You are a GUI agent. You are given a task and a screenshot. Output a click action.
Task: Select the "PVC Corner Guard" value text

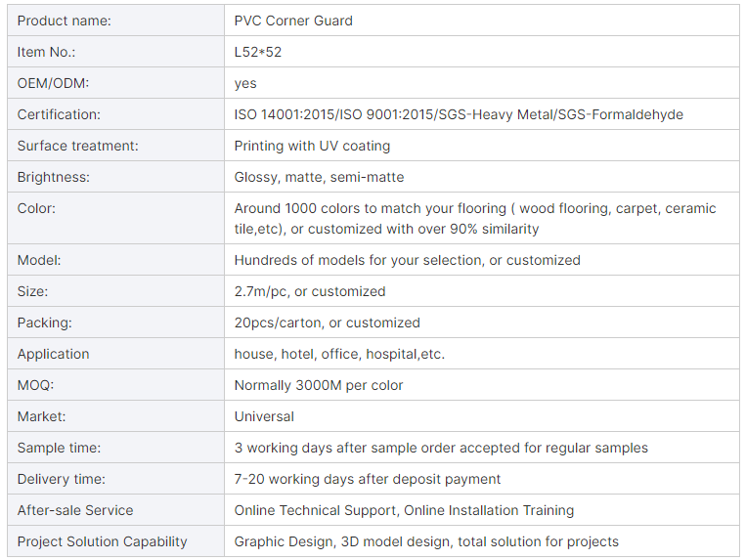click(293, 21)
